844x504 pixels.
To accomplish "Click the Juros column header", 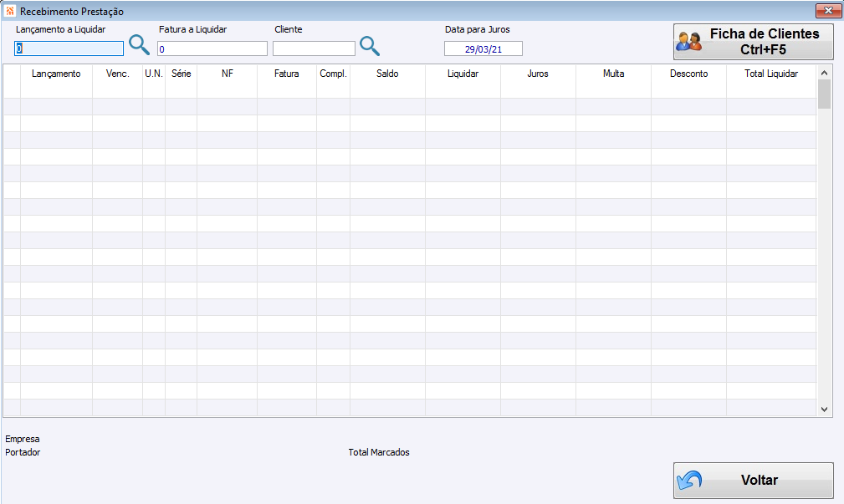I will pyautogui.click(x=538, y=74).
